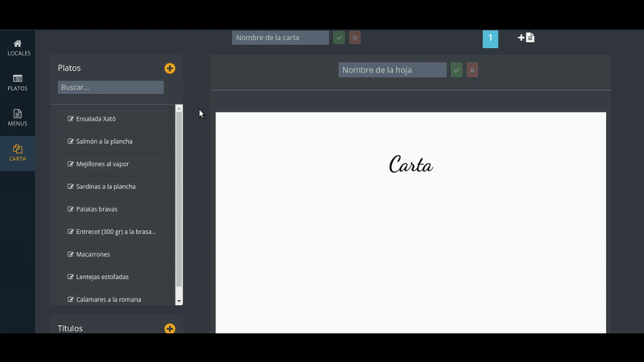
Task: Click the dish list scrollbar thumb
Action: click(x=179, y=199)
